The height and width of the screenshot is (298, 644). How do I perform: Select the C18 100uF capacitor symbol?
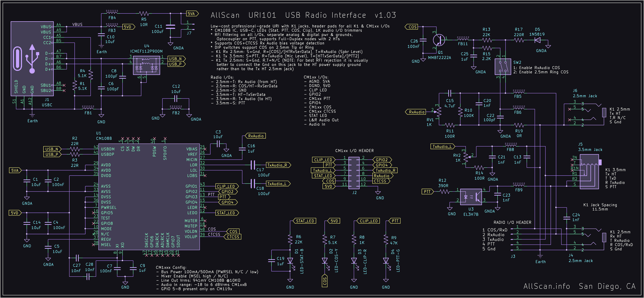point(253,184)
